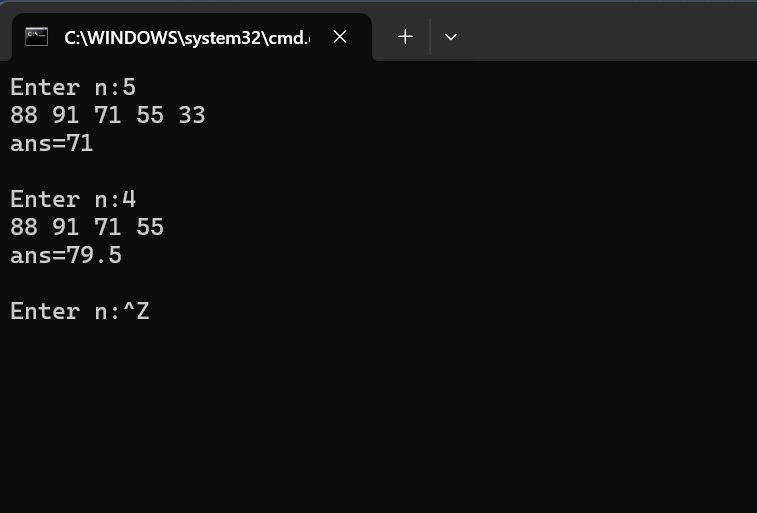Expand the profile dropdown chevron beside the plus
Viewport: 757px width, 513px height.
450,37
